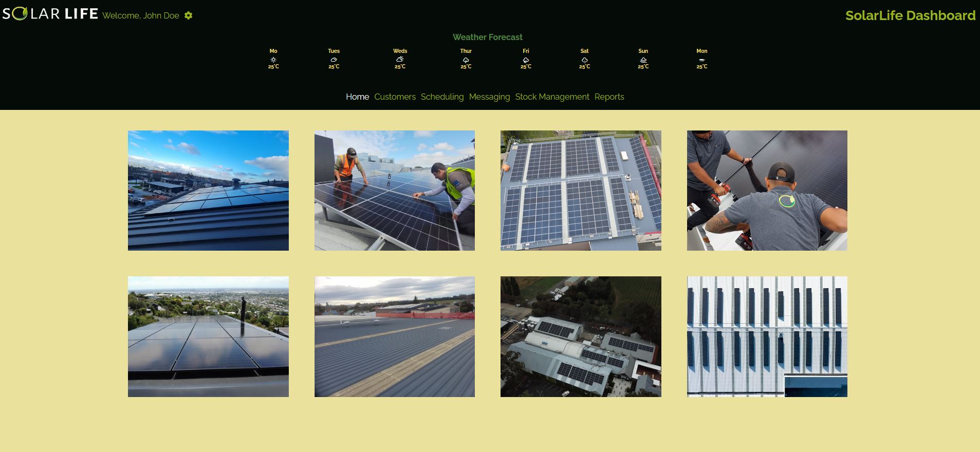Click the shower weather icon under Sat
Screen dimensions: 980x452
pos(585,60)
